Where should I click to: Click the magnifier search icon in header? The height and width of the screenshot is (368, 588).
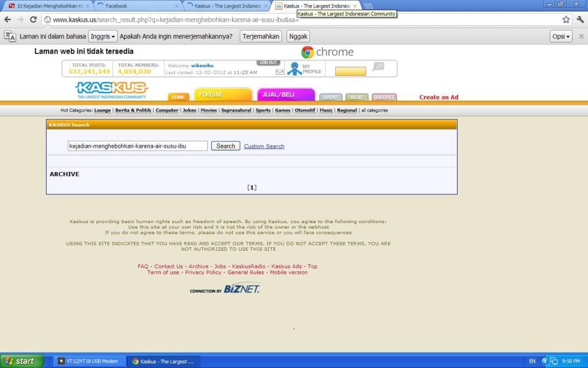378,67
